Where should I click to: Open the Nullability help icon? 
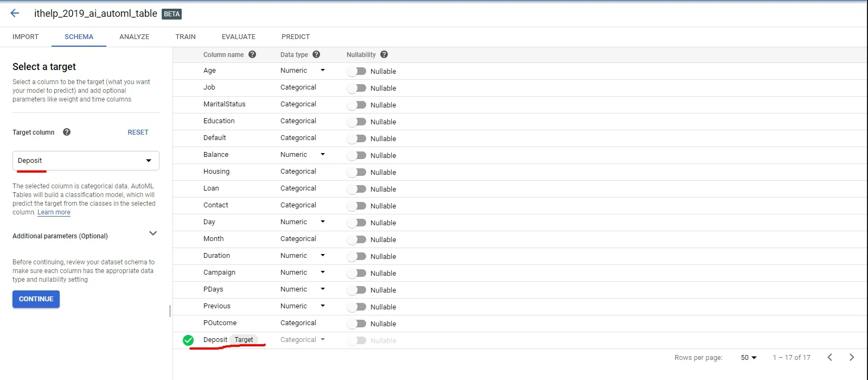click(x=384, y=54)
